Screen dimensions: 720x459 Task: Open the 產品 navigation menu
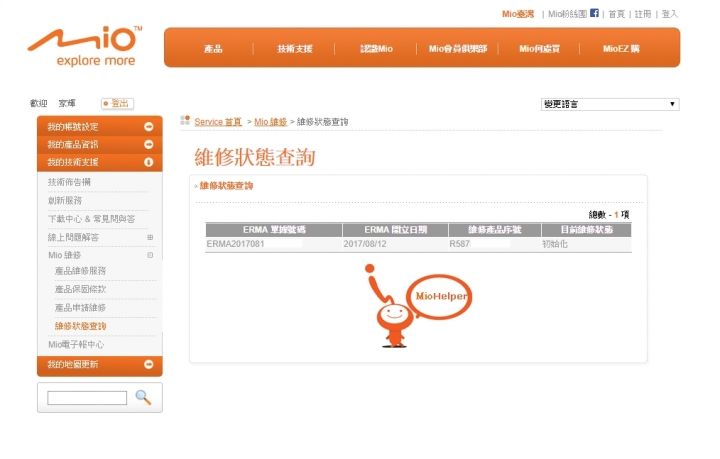coord(213,49)
